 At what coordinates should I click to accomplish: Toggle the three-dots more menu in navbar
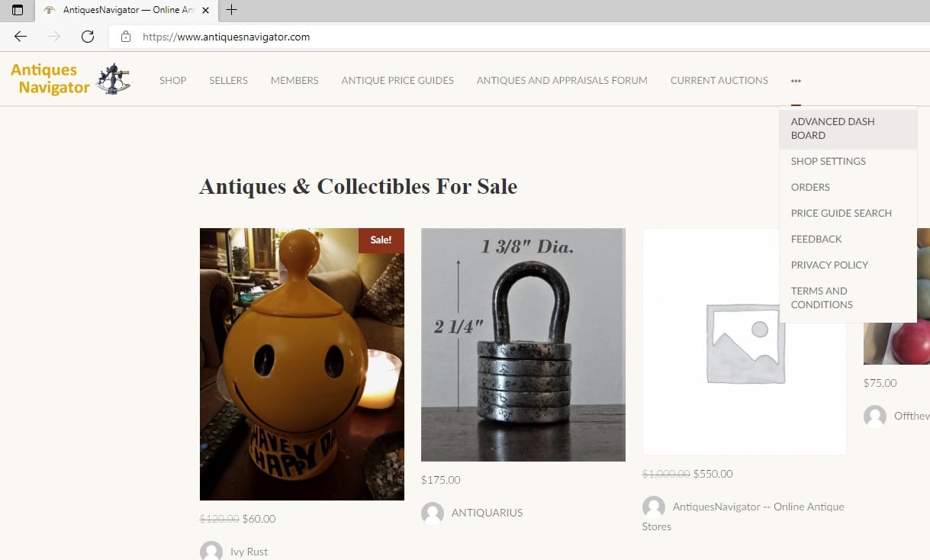[x=796, y=80]
